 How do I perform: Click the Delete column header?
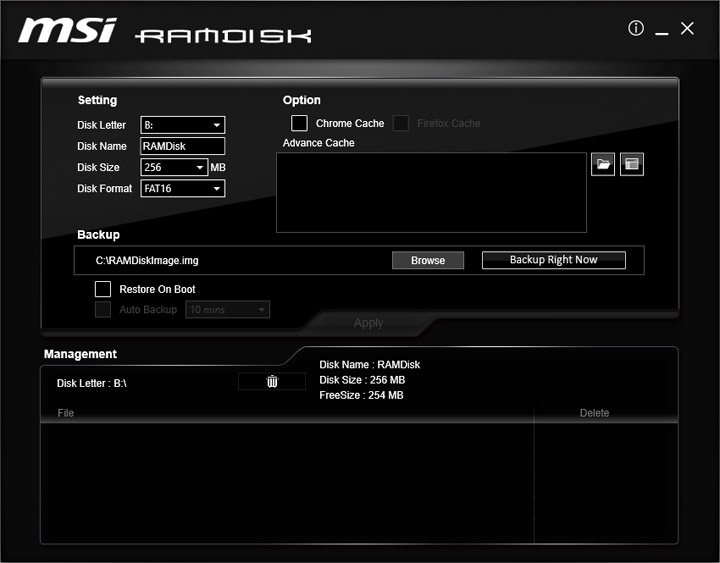pyautogui.click(x=594, y=413)
